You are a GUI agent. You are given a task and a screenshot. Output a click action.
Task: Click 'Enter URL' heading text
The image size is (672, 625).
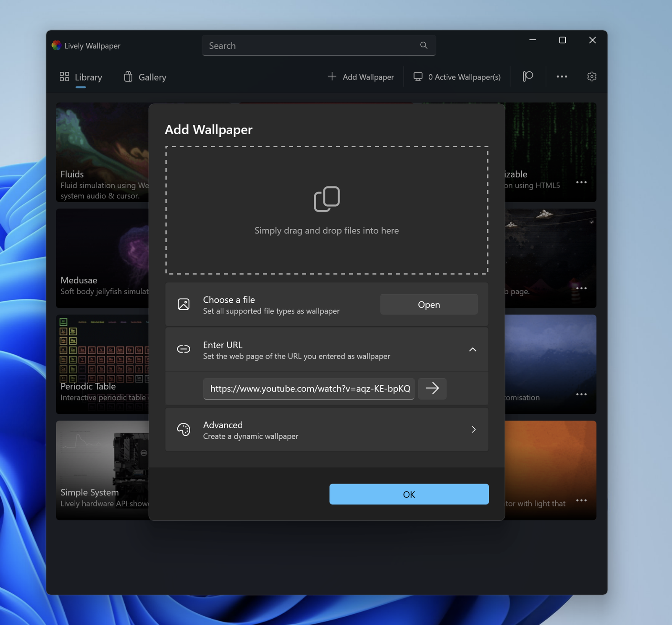click(223, 345)
